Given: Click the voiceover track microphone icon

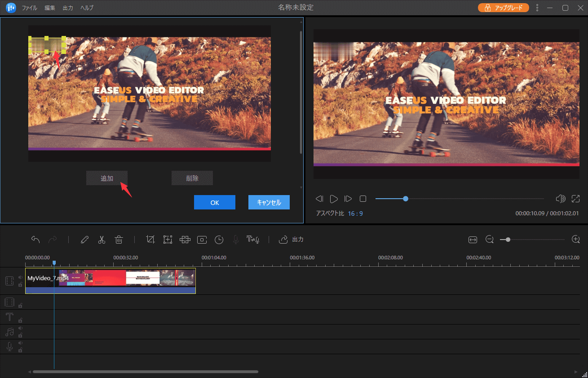Looking at the screenshot, I should [9, 347].
